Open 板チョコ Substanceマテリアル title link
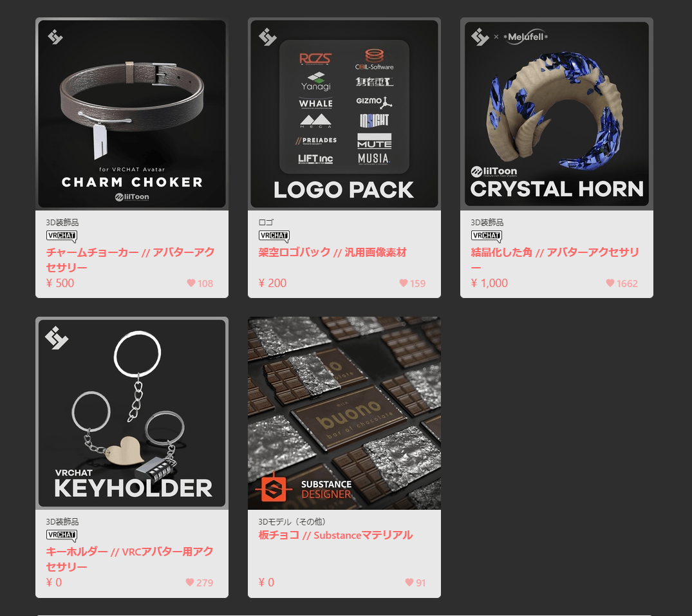The image size is (692, 616). (335, 536)
